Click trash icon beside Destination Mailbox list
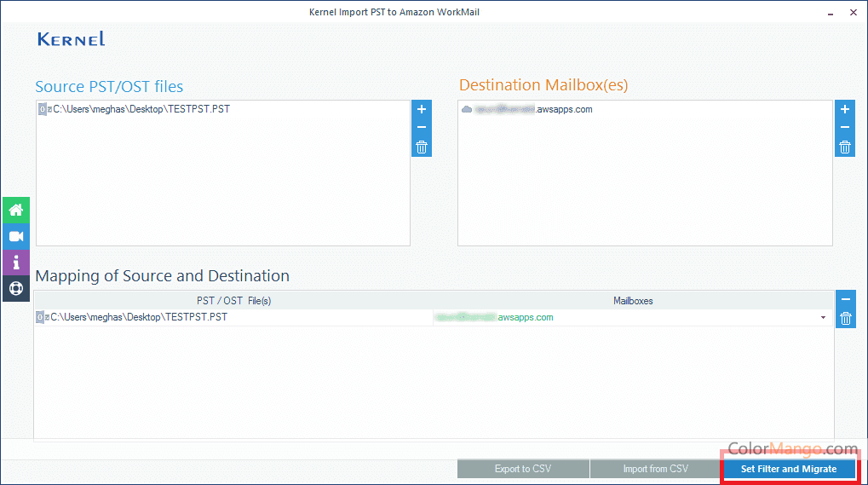Screen dimensions: 868x485 tap(844, 147)
